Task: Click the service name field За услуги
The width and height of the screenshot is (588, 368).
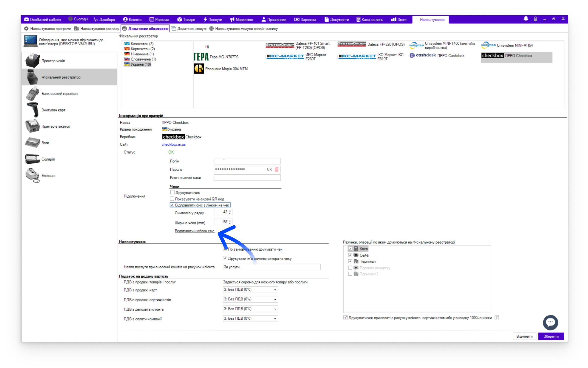Action: coord(272,267)
